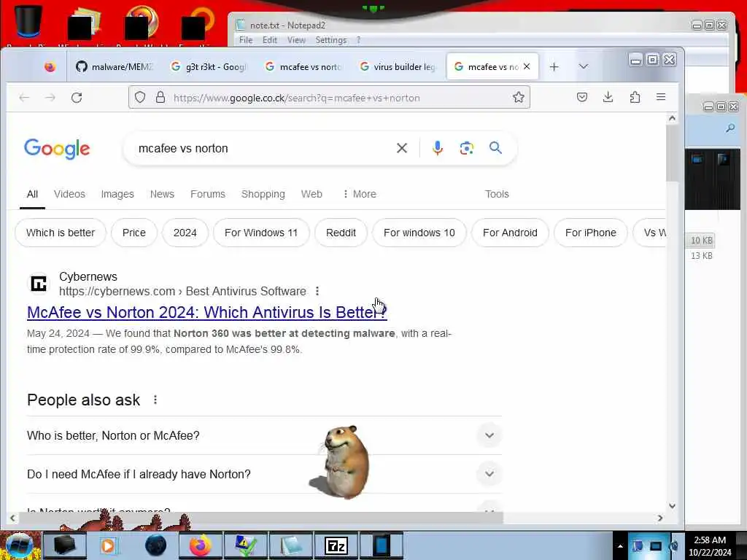Image resolution: width=747 pixels, height=560 pixels.
Task: Refine search with Which is better chip
Action: point(61,233)
